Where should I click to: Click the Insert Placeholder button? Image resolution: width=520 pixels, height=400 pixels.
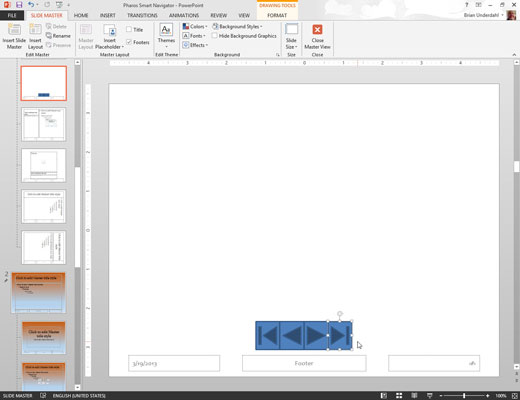[x=109, y=37]
